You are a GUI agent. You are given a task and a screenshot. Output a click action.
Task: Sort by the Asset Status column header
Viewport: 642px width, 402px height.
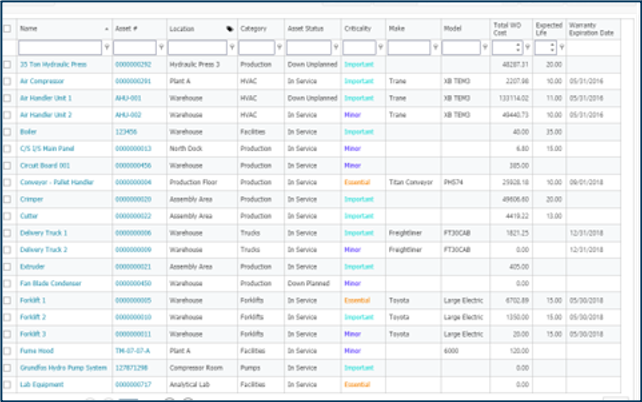point(305,28)
